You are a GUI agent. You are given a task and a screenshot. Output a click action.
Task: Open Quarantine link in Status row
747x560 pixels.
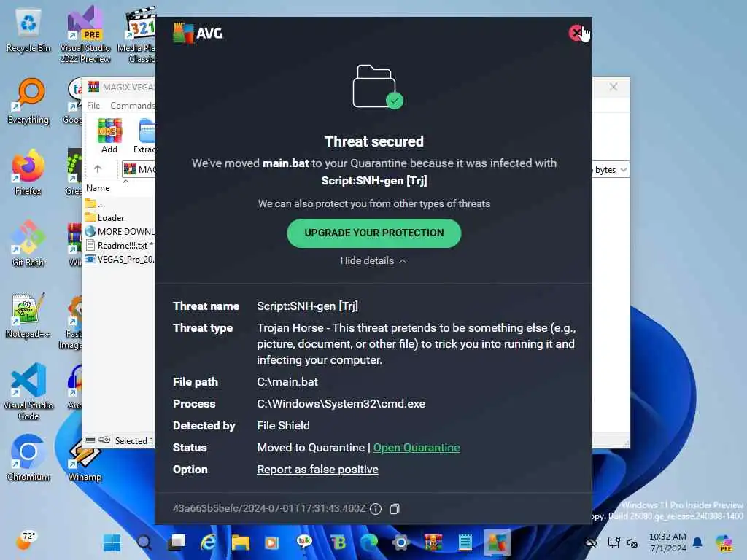click(417, 448)
